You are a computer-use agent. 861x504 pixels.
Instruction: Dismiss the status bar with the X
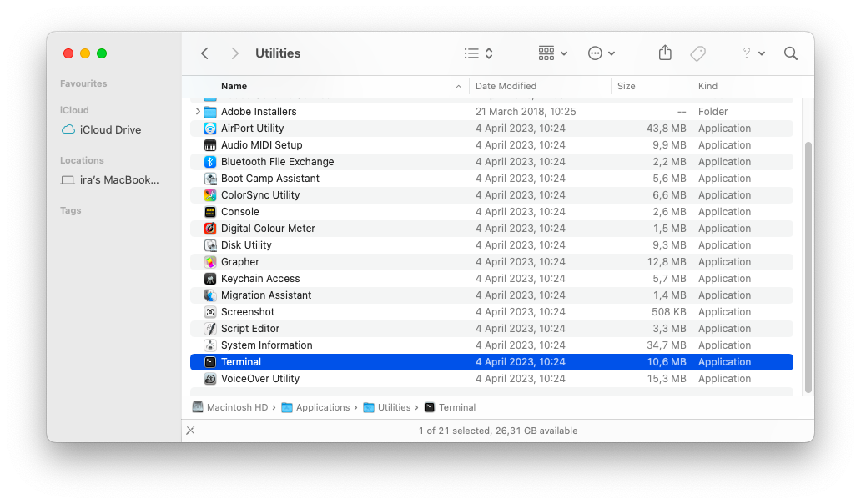(x=191, y=431)
